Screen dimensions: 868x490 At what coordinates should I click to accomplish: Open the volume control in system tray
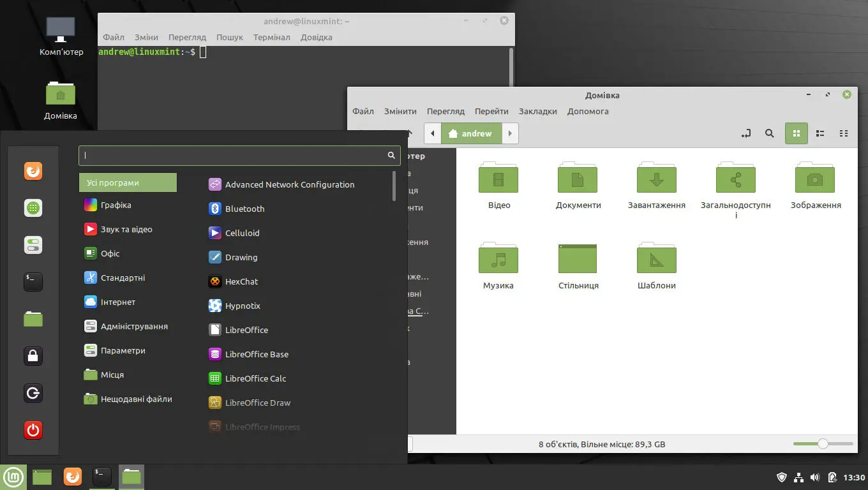(815, 477)
